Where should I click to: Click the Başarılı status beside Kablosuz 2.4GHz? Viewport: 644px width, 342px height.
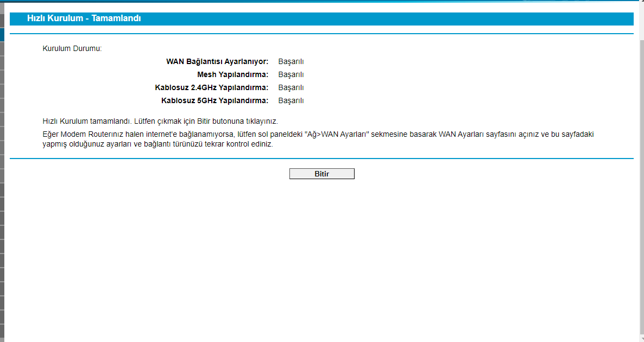tap(291, 87)
